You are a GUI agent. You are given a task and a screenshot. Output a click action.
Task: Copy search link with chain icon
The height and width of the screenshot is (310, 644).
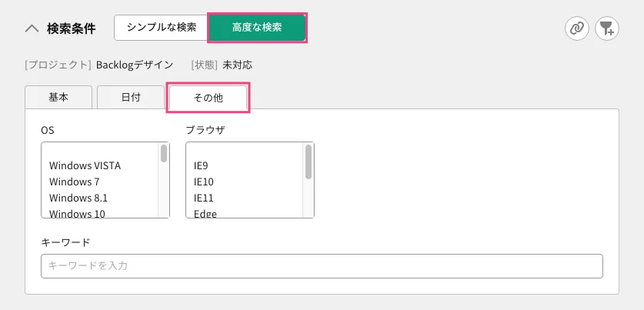[x=577, y=28]
